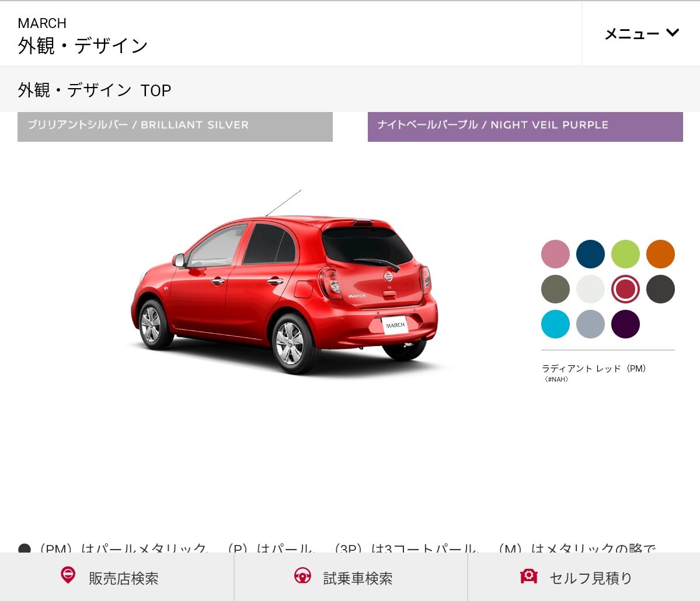Screen dimensions: 700x601
Task: Click the steering wheel icon
Action: pyautogui.click(x=302, y=575)
